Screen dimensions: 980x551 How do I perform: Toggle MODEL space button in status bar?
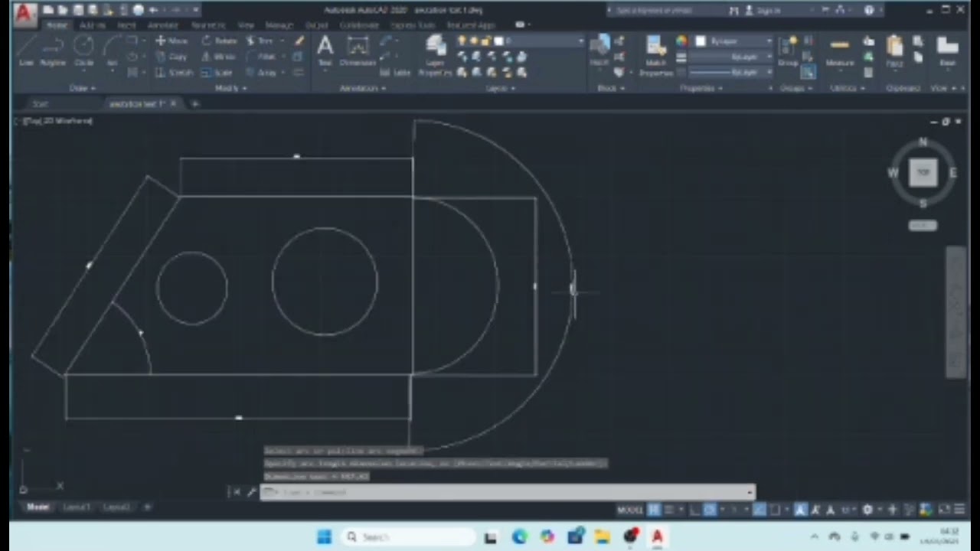[x=630, y=510]
